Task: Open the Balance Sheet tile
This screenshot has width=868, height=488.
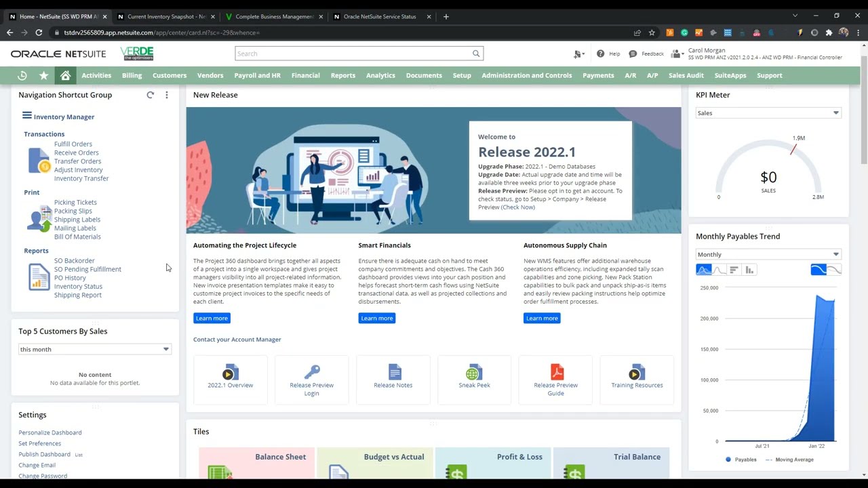Action: [x=256, y=463]
